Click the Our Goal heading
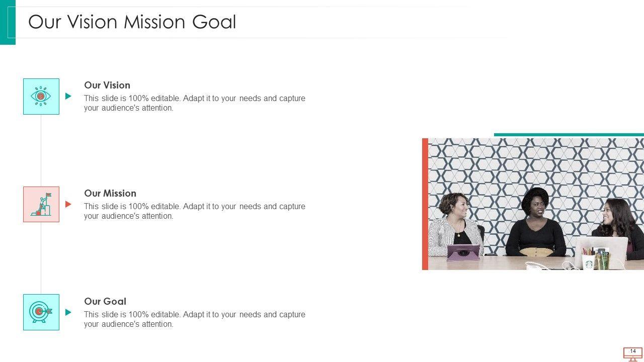 pos(105,301)
